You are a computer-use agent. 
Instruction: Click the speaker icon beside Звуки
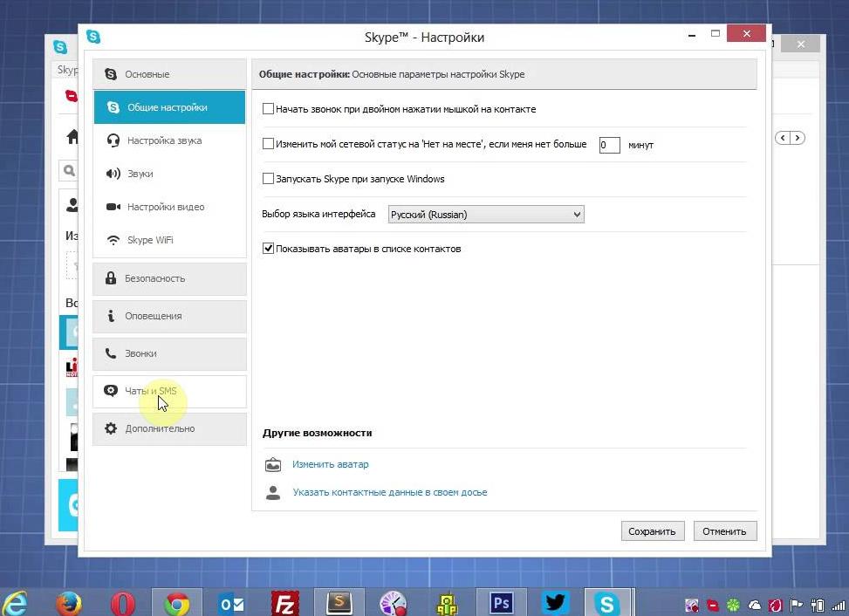coord(113,174)
